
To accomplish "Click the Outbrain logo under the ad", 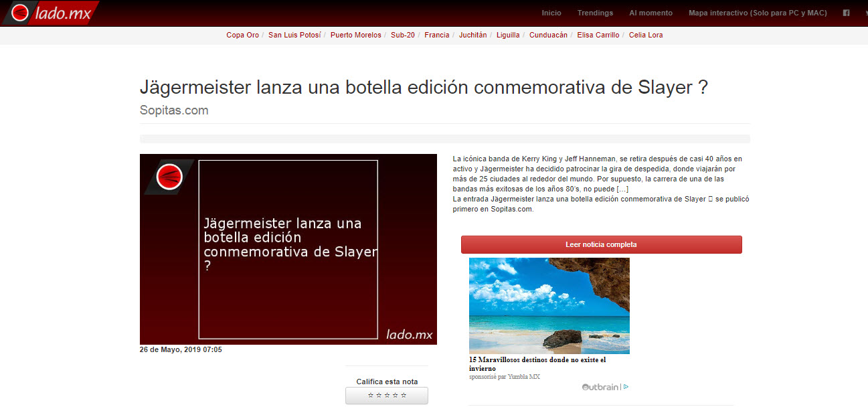I will [600, 387].
